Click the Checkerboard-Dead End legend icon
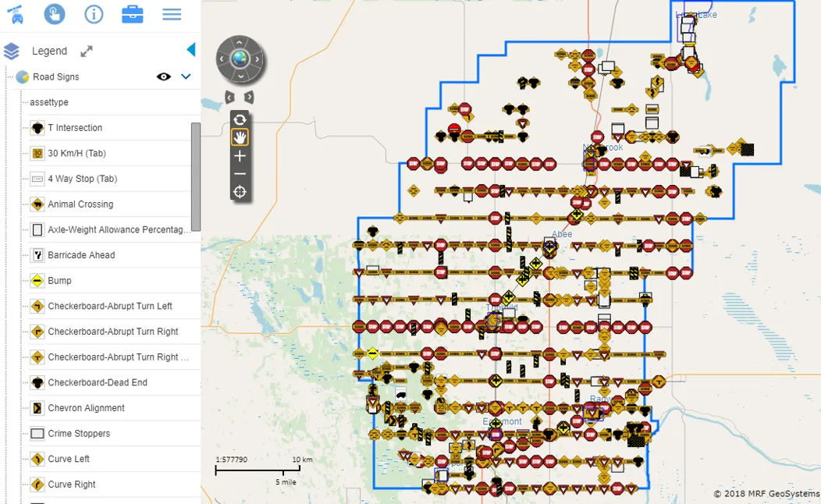Viewport: 821px width, 504px height. coord(37,382)
